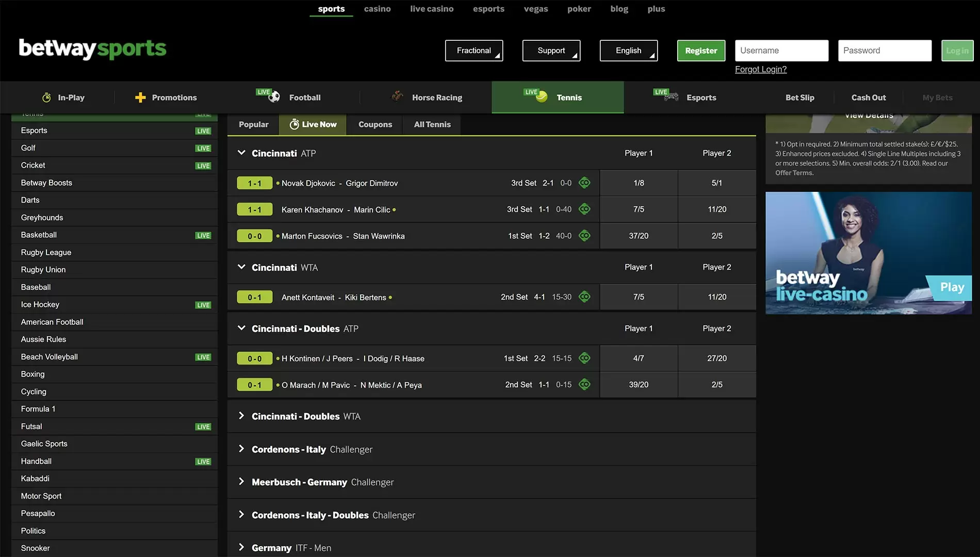This screenshot has height=557, width=980.
Task: Click the green Register button
Action: point(701,51)
